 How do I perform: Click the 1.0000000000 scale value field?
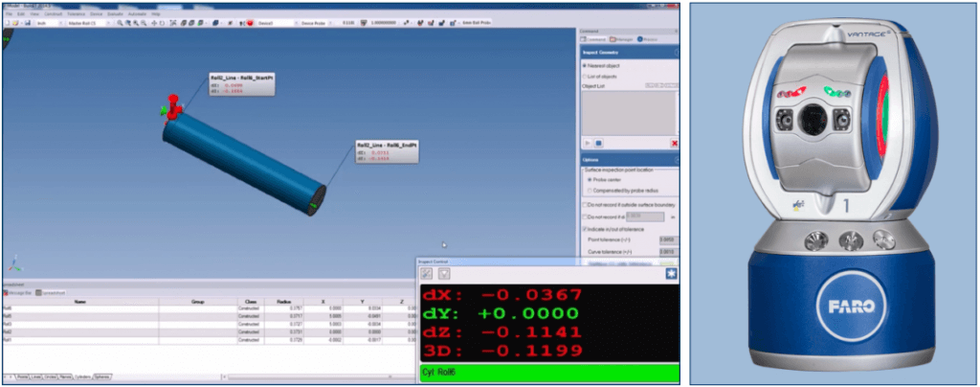(x=384, y=22)
